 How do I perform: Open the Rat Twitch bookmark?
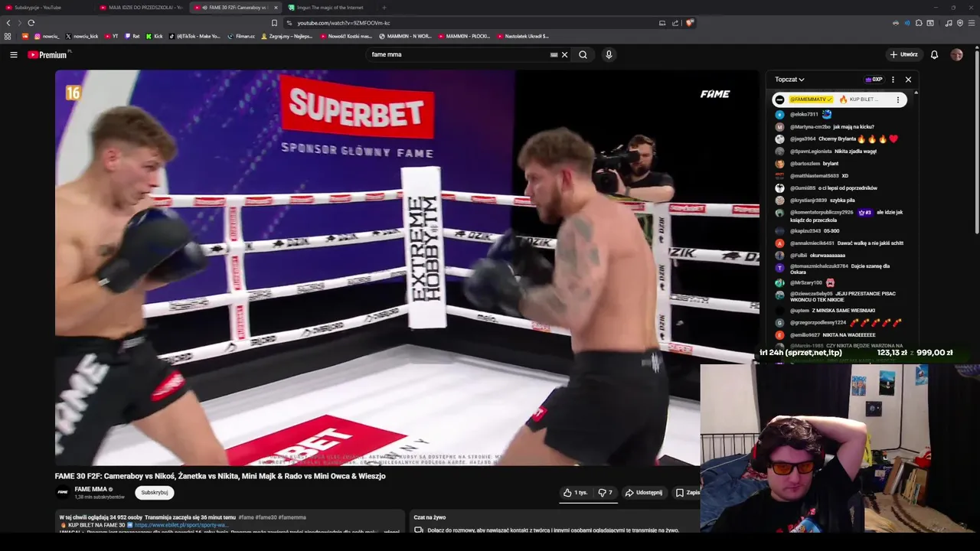[x=132, y=36]
